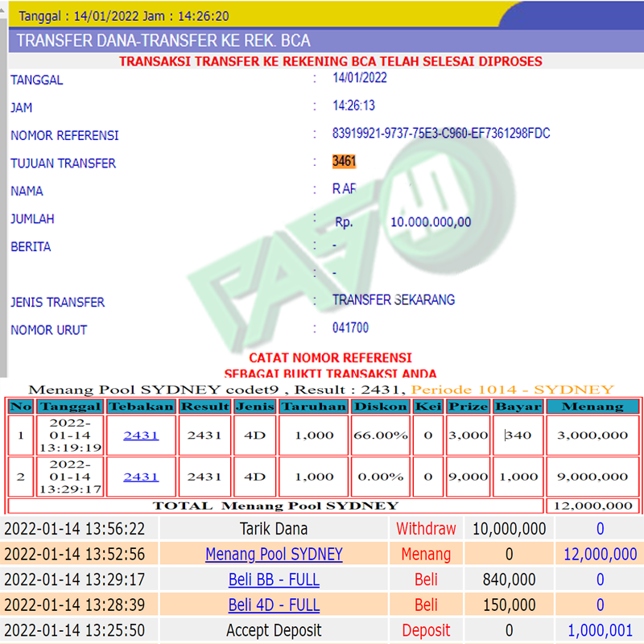Click the Taruhan column header
The height and width of the screenshot is (644, 644).
click(313, 407)
